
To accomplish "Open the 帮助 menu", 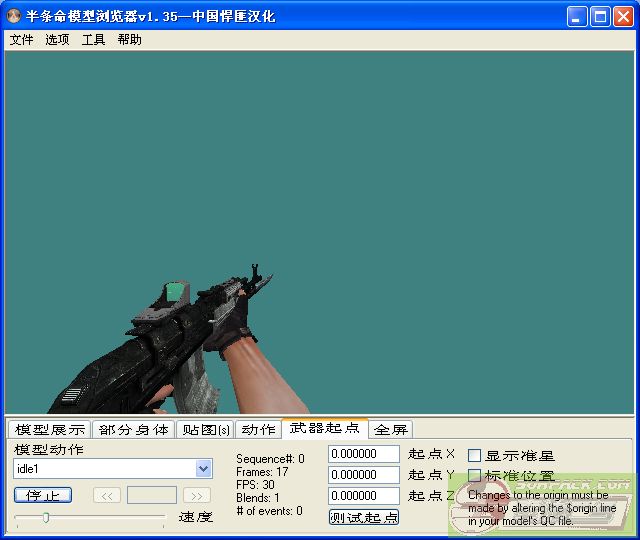I will click(129, 40).
